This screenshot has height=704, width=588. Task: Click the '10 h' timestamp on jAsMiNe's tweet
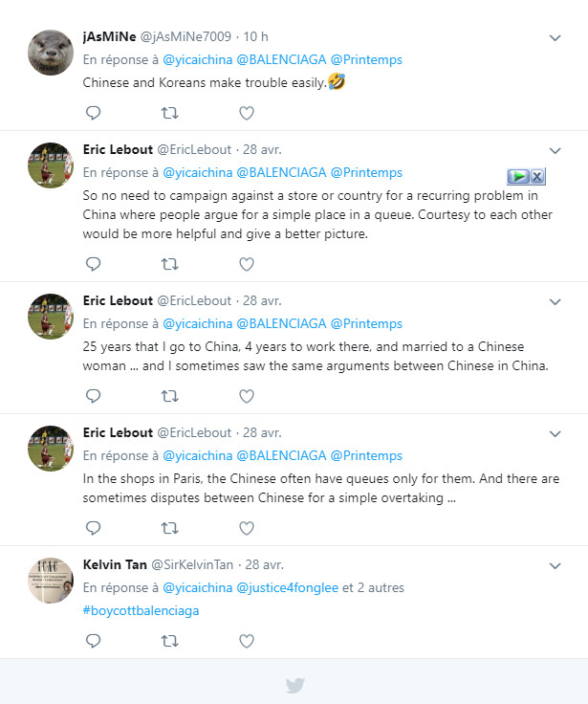(255, 37)
